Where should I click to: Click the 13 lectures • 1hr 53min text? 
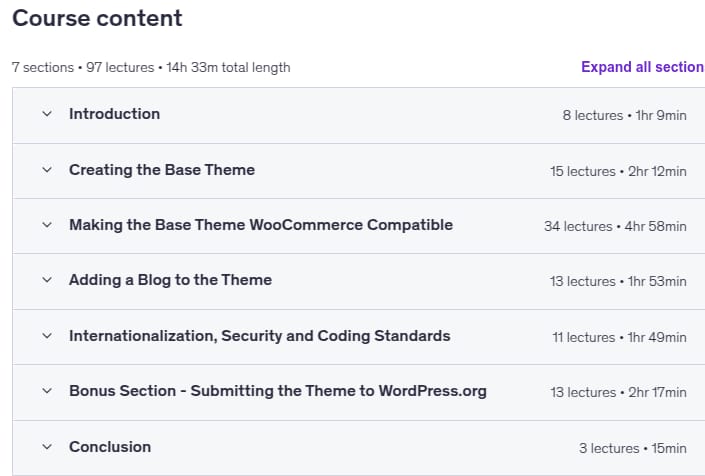click(x=618, y=281)
